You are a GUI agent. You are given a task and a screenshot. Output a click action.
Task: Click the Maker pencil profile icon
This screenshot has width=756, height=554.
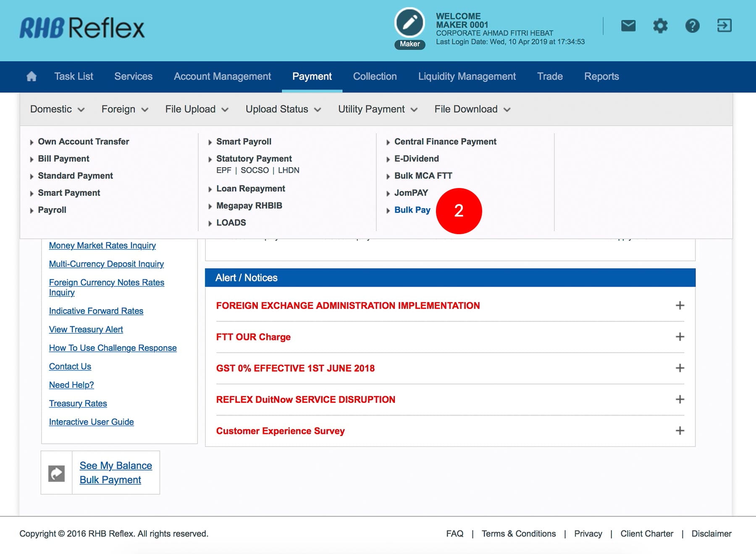[x=409, y=23]
